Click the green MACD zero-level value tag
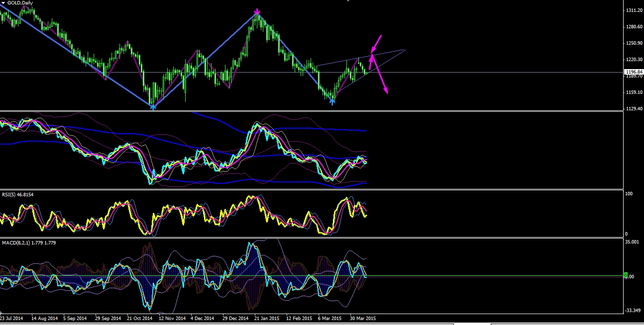 click(x=627, y=275)
